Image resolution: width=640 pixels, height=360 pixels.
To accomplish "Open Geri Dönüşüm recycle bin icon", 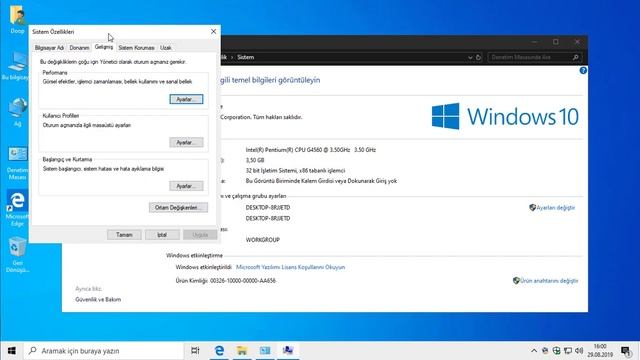I will 17,255.
